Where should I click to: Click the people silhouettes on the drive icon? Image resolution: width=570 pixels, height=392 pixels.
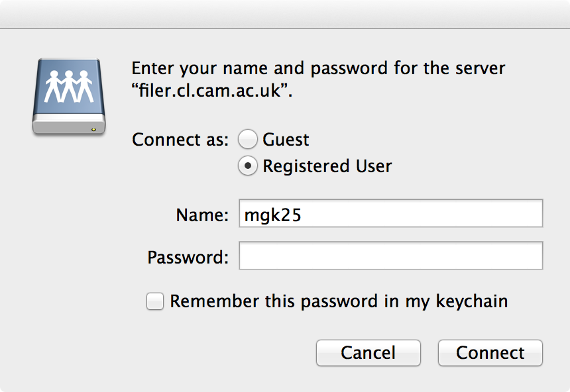[x=68, y=85]
